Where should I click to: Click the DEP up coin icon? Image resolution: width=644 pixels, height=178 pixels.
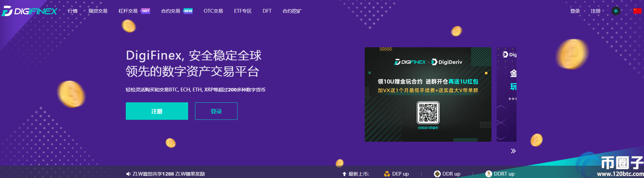[x=387, y=174]
